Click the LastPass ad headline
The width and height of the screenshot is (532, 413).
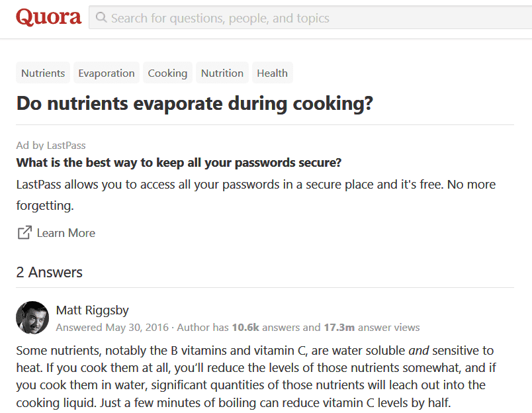tap(179, 163)
